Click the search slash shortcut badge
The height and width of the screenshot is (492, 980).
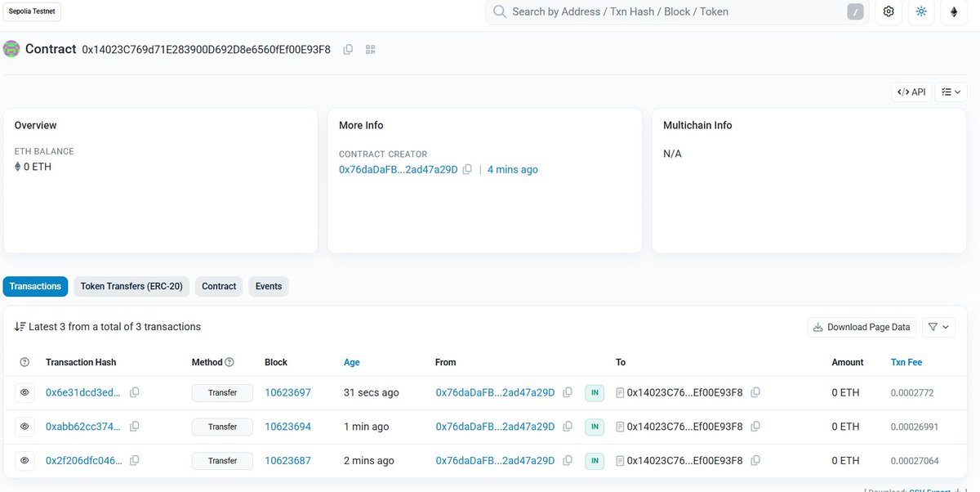pyautogui.click(x=855, y=11)
